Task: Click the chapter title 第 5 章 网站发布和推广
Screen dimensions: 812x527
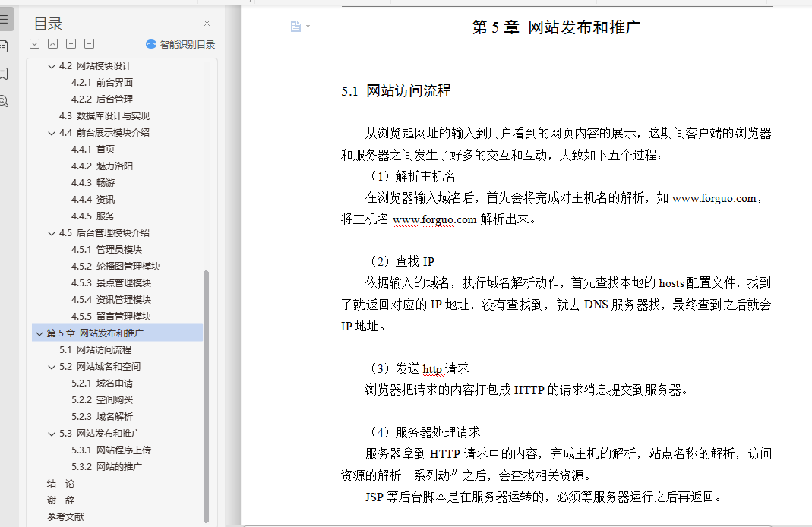Action: [556, 27]
